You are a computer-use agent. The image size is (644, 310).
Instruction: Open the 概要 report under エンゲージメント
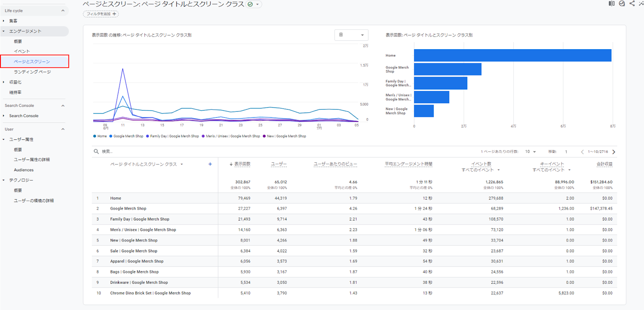pos(18,42)
